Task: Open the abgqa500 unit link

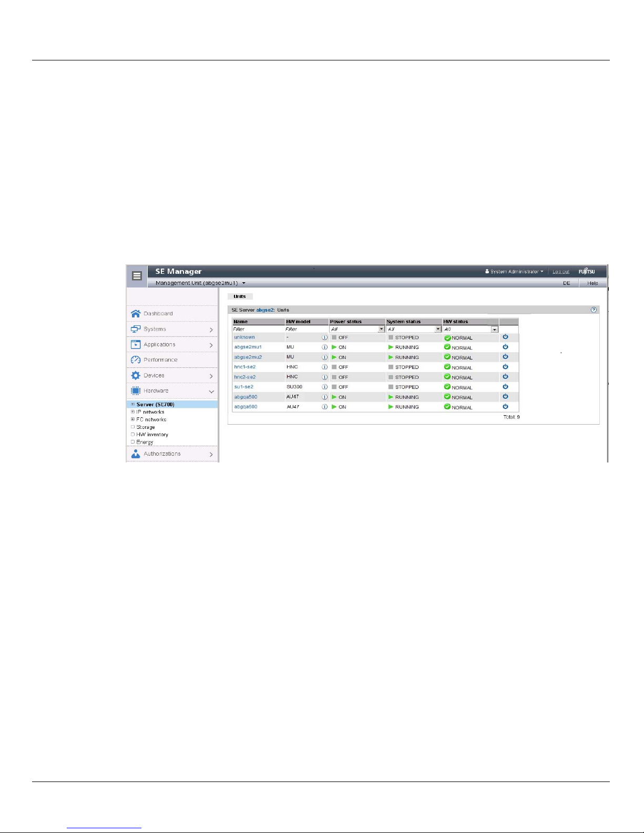Action: coord(246,397)
